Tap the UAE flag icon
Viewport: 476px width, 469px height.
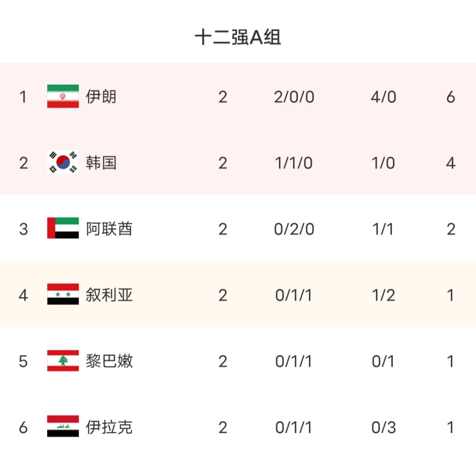click(63, 228)
